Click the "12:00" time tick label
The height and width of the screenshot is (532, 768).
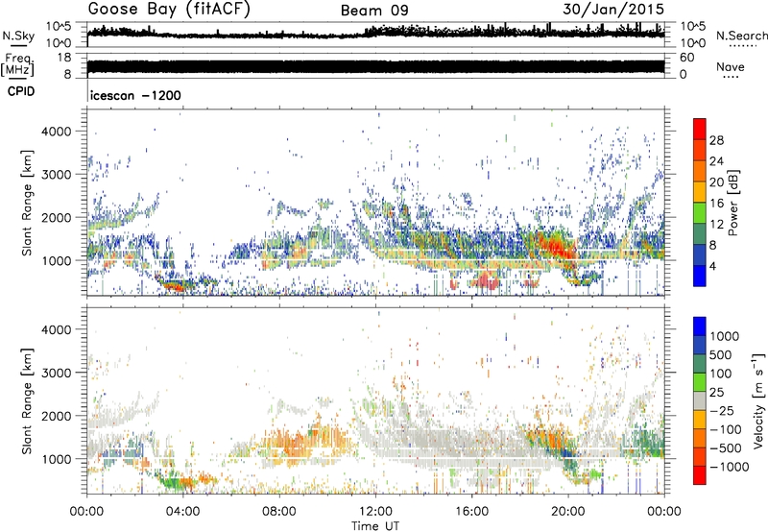pyautogui.click(x=375, y=511)
